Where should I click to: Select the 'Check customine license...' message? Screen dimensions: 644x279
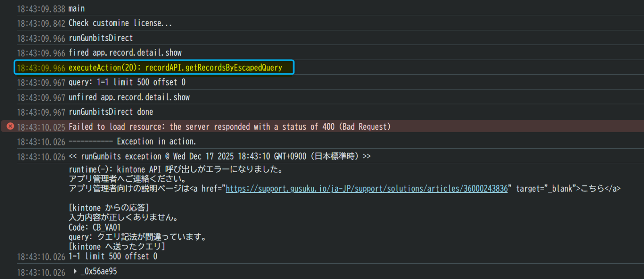click(x=120, y=23)
